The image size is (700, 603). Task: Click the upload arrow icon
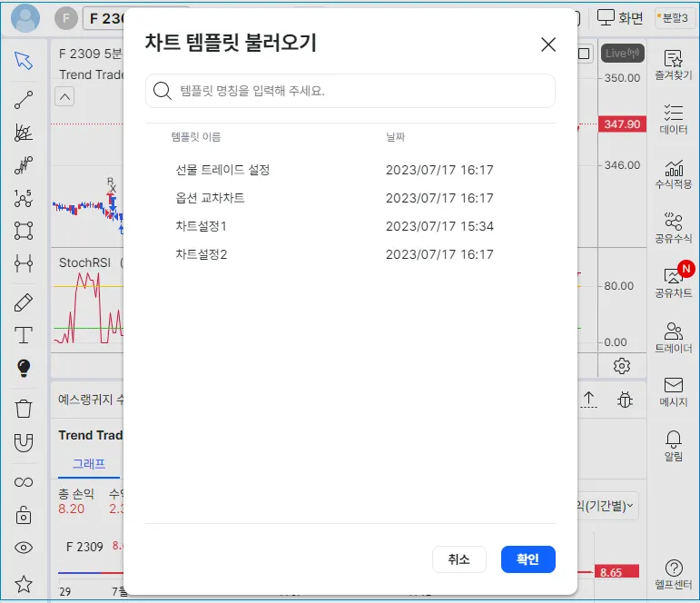click(589, 400)
